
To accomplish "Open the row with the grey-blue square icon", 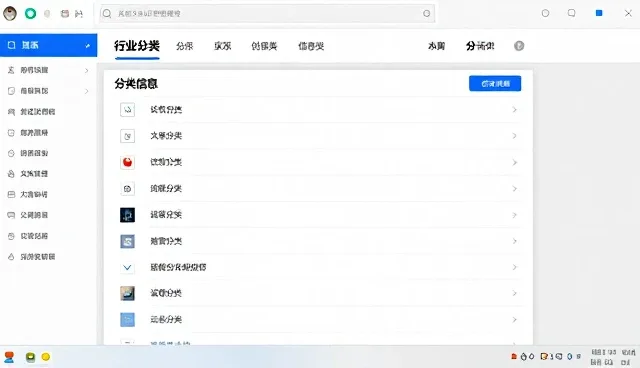I will pos(318,241).
